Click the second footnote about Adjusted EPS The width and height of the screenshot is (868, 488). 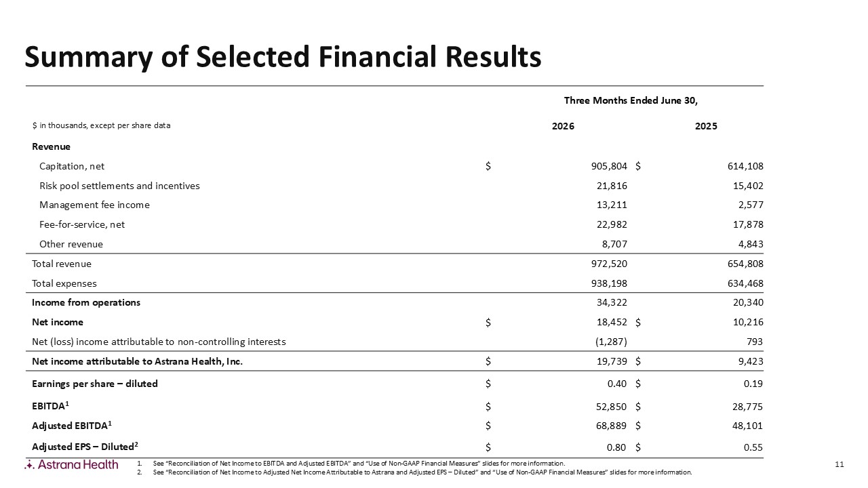click(x=414, y=472)
